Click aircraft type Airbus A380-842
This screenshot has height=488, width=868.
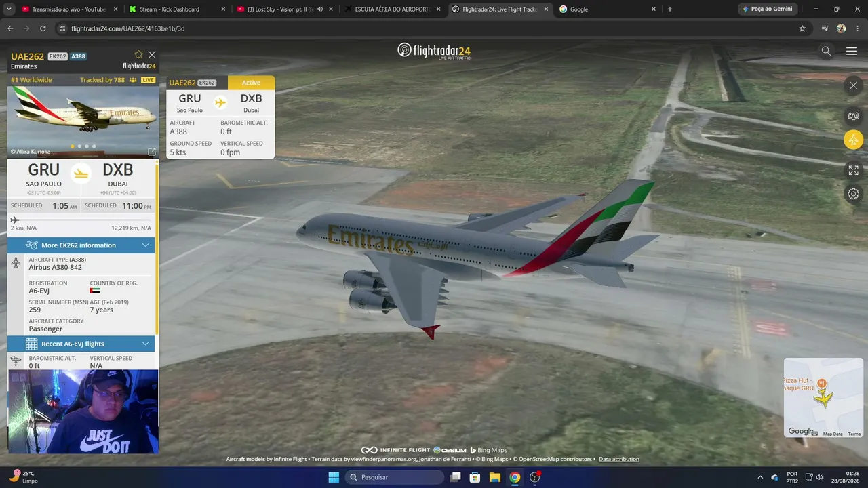[56, 268]
